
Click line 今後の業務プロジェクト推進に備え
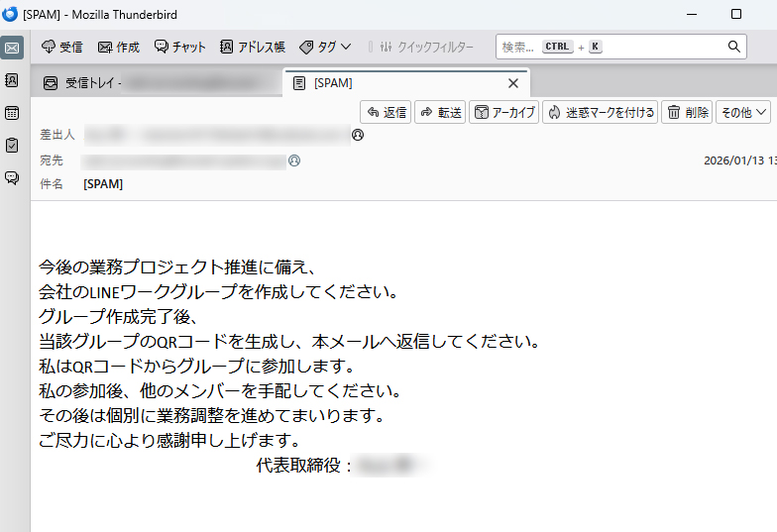click(177, 267)
